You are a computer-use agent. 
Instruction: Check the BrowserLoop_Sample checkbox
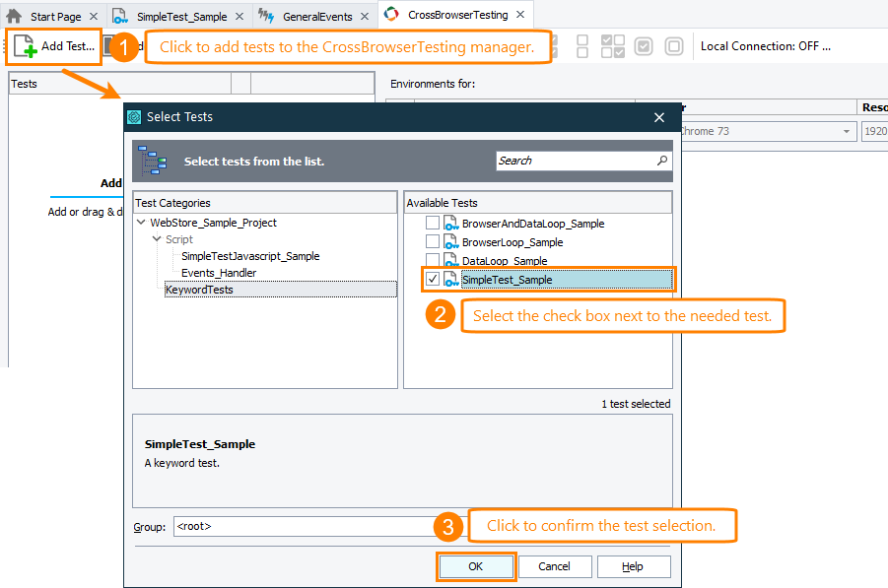[433, 241]
